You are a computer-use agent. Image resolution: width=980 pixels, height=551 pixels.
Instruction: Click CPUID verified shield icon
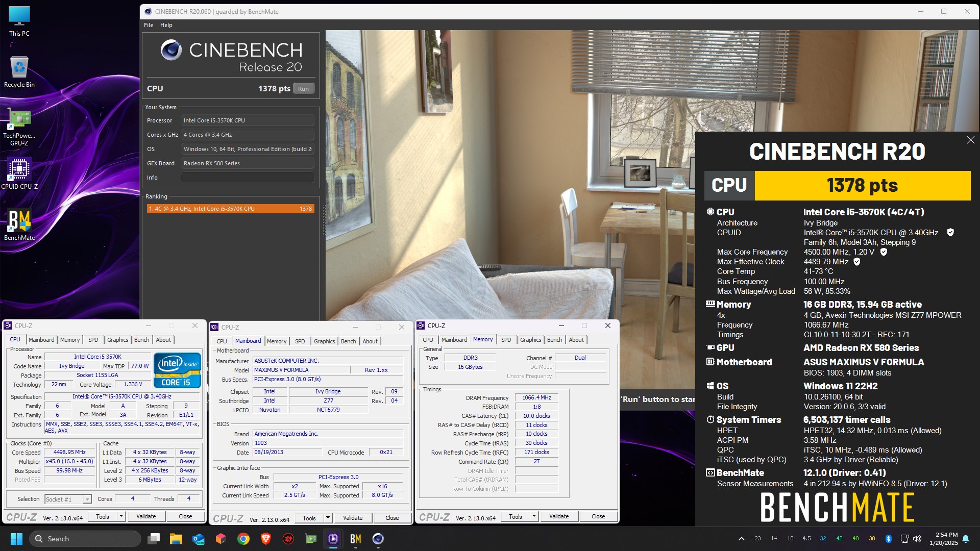coord(950,232)
